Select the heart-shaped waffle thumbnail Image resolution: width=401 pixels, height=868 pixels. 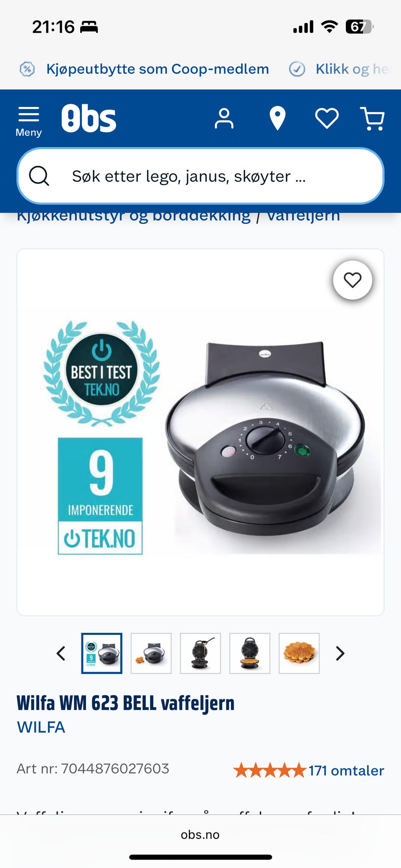(x=299, y=653)
